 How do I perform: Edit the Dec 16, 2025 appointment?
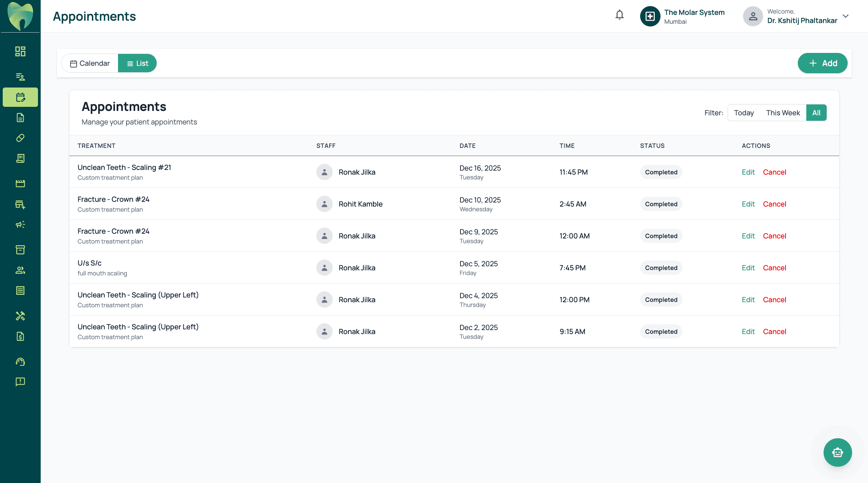[x=748, y=172]
